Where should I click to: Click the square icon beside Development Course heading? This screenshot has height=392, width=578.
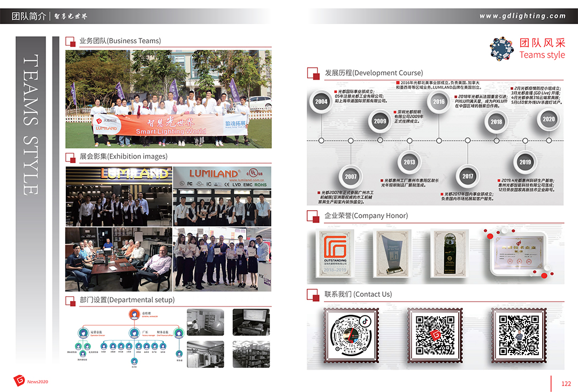point(313,73)
